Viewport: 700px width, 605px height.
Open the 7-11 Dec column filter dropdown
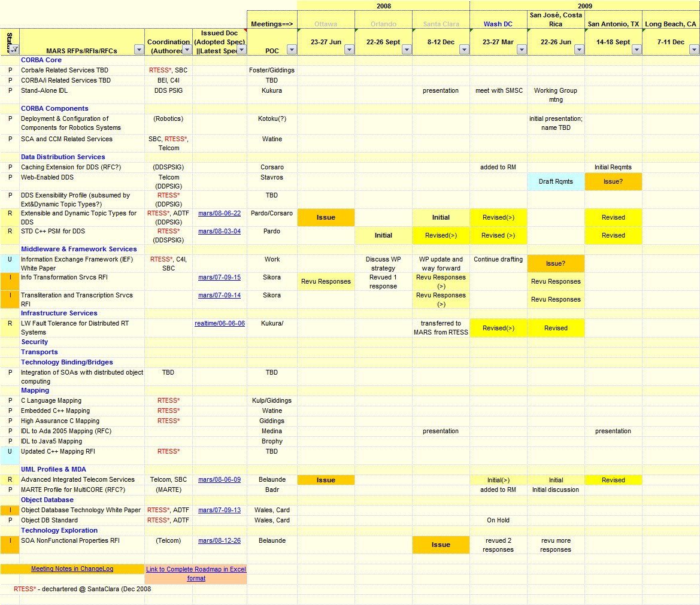click(694, 50)
